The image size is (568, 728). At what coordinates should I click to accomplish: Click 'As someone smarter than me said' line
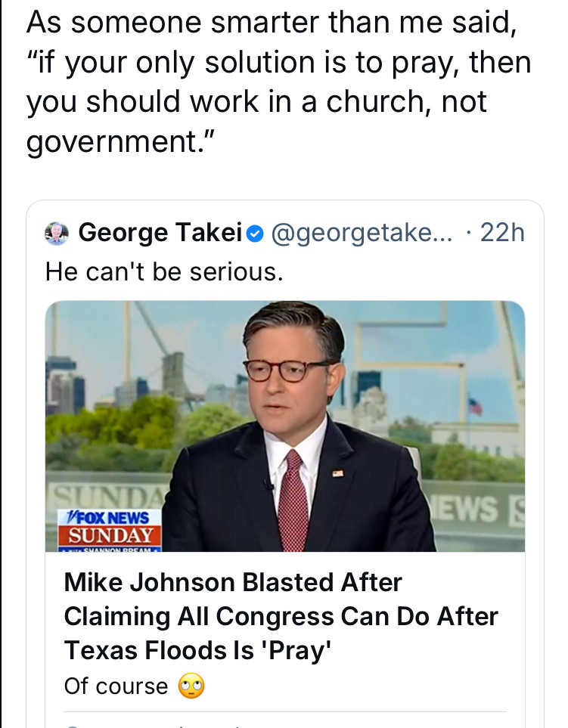271,23
